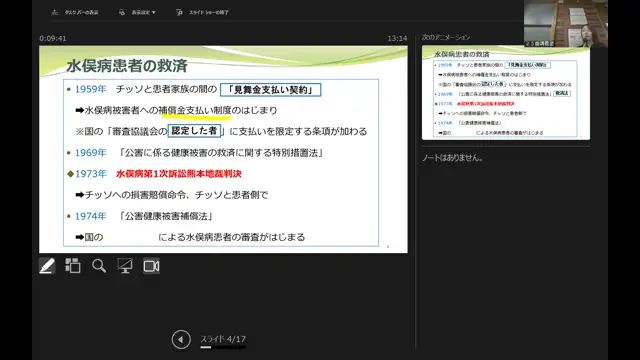Click the boxed text 認定した者

click(194, 131)
